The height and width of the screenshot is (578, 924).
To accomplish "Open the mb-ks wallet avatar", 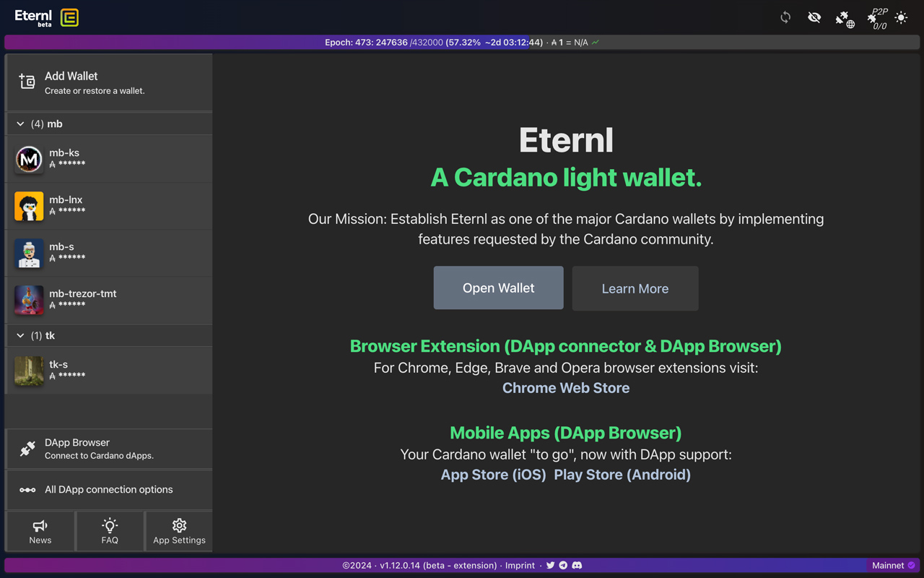I will pyautogui.click(x=29, y=159).
